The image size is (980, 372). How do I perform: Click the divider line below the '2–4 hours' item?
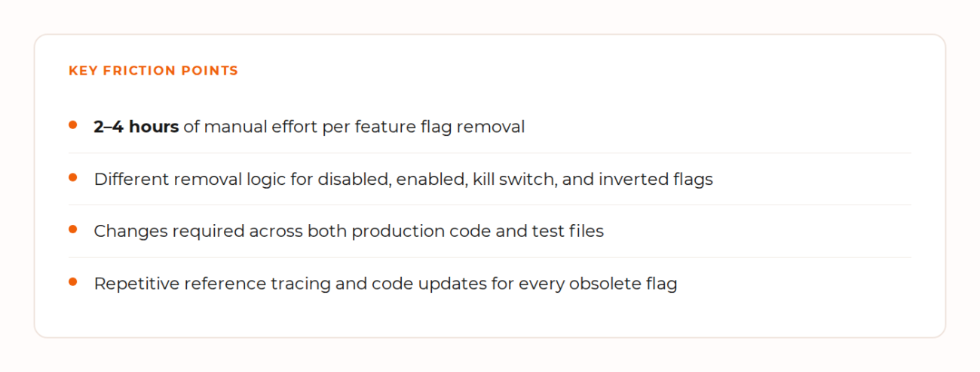click(489, 153)
